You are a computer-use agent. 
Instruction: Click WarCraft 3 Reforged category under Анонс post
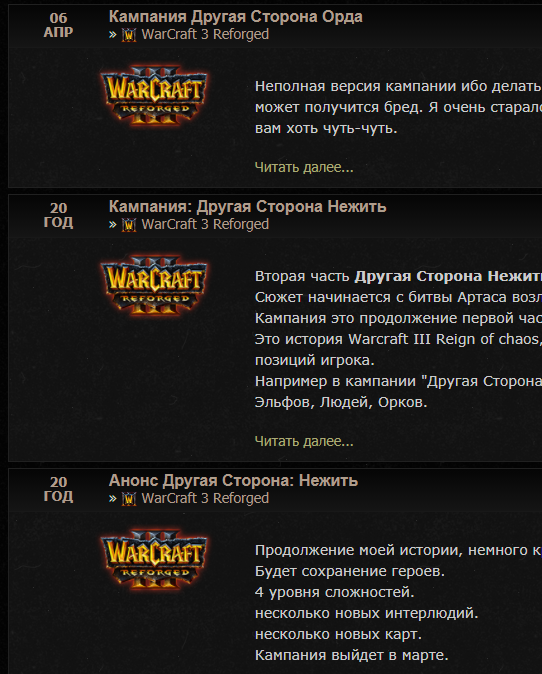pos(205,498)
